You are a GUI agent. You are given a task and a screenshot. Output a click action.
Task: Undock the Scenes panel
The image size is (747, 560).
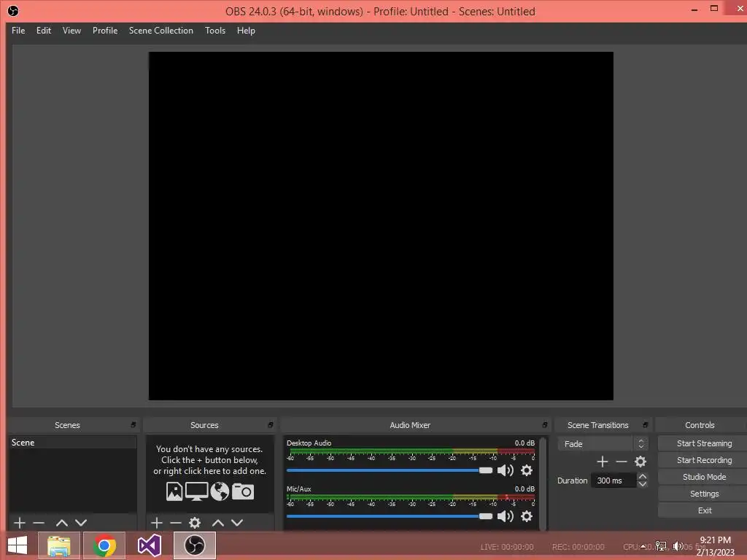(133, 425)
